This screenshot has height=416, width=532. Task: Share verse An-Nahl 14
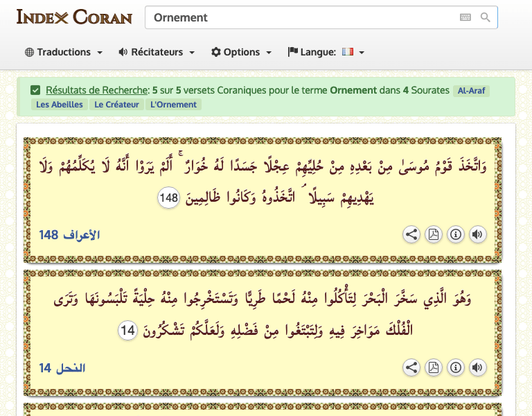pyautogui.click(x=411, y=367)
